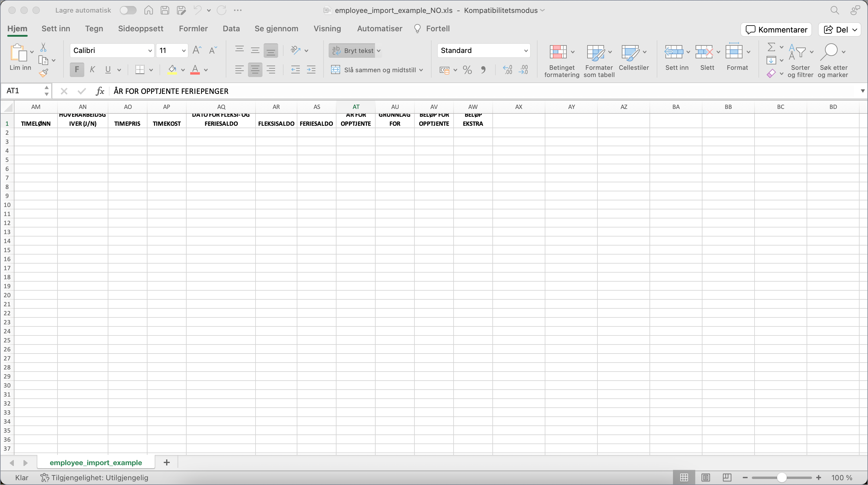Click the zoom slider handle
Image resolution: width=868 pixels, height=485 pixels.
782,477
